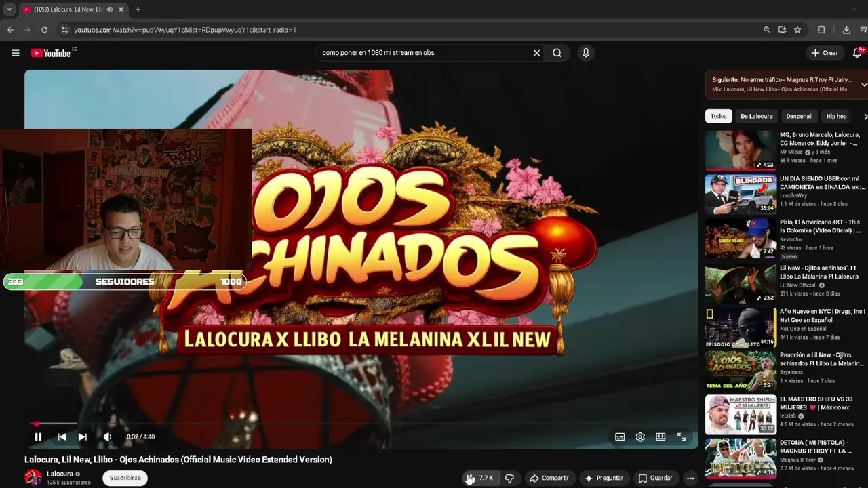Open the Lalocura channel name link
The width and height of the screenshot is (868, 488).
(60, 474)
